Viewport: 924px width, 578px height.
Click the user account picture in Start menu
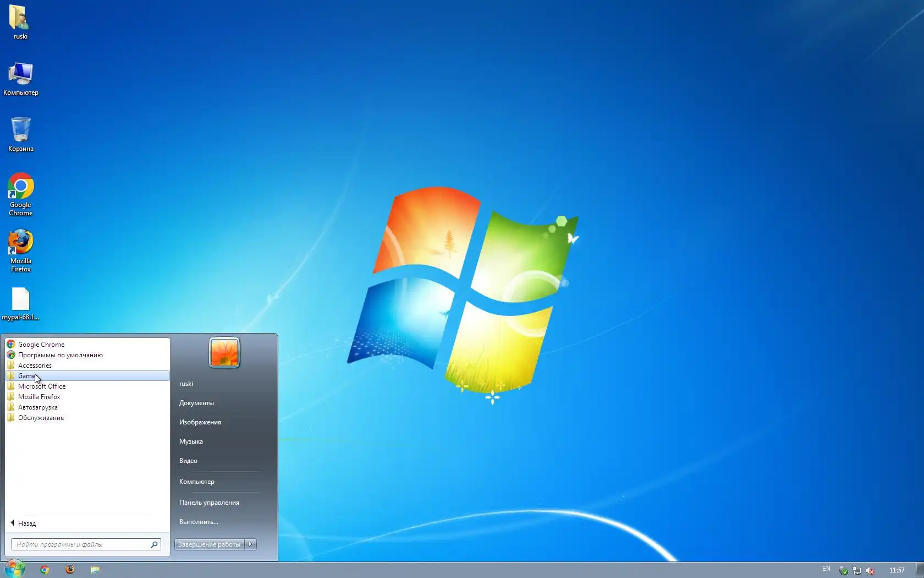click(x=224, y=352)
